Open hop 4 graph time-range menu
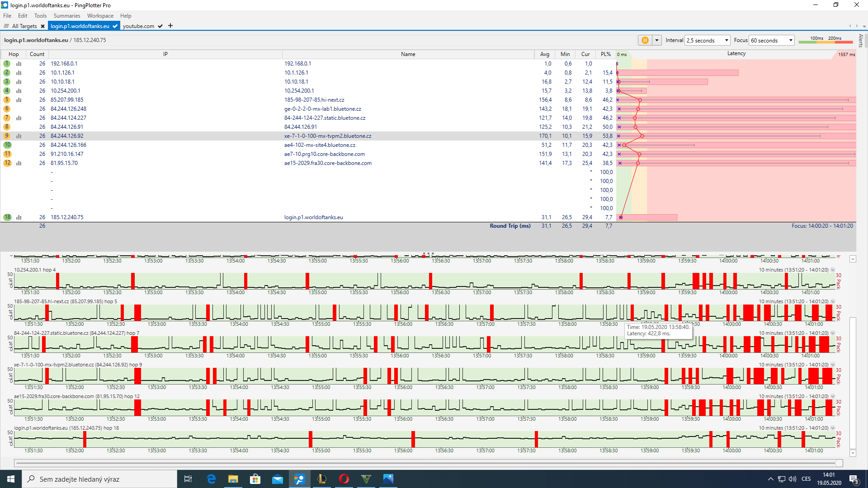The height and width of the screenshot is (488, 868). click(833, 270)
